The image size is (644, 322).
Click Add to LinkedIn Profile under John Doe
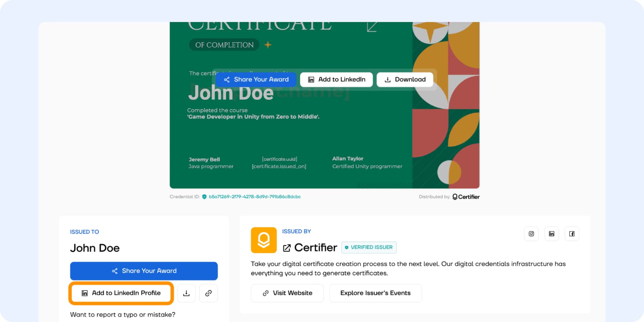click(x=121, y=293)
